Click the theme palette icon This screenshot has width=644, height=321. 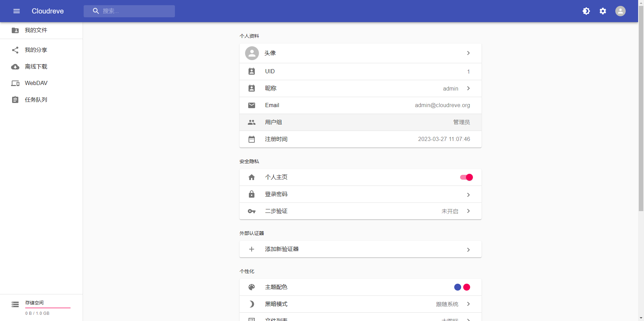(251, 287)
